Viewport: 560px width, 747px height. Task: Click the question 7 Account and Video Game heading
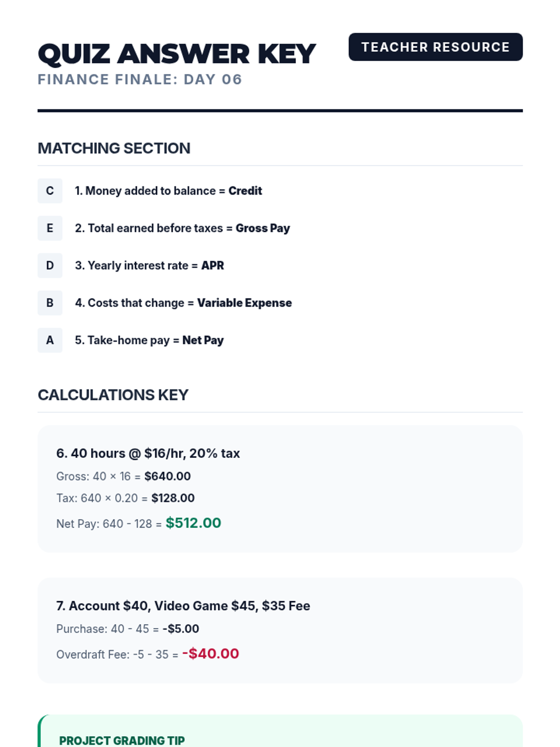click(x=183, y=606)
